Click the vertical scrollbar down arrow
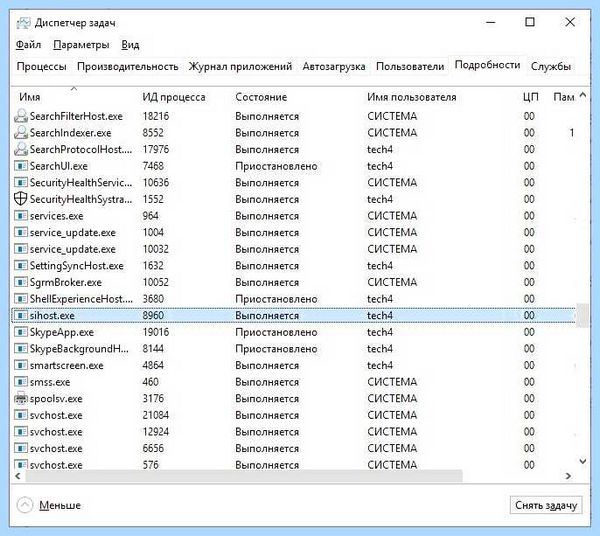Viewport: 600px width, 536px height. pyautogui.click(x=583, y=461)
